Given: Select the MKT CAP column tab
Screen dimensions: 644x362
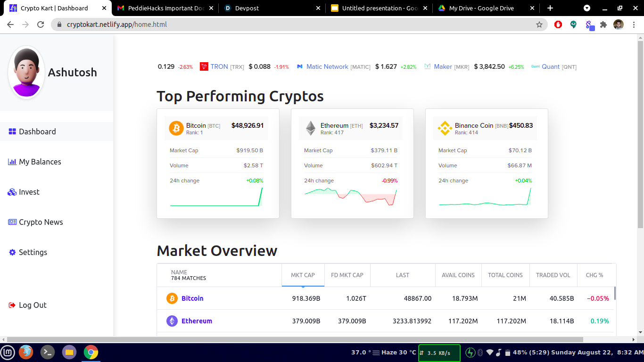Looking at the screenshot, I should (x=303, y=275).
